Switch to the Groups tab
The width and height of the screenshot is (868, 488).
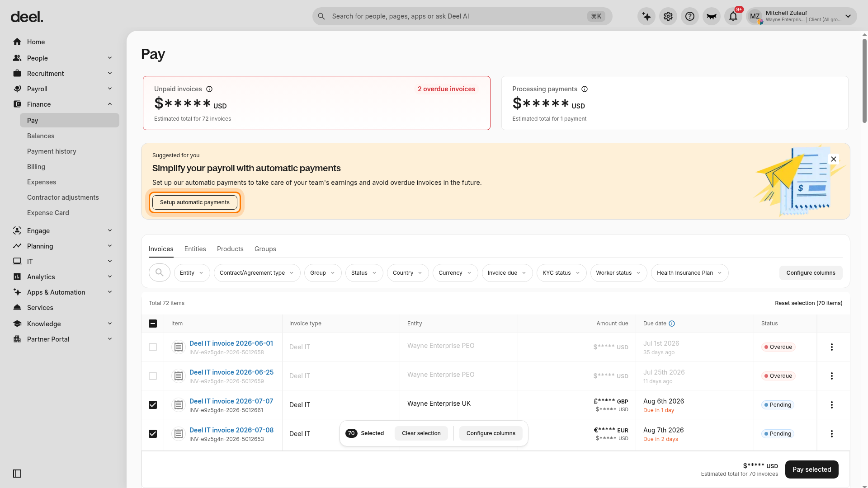point(265,249)
